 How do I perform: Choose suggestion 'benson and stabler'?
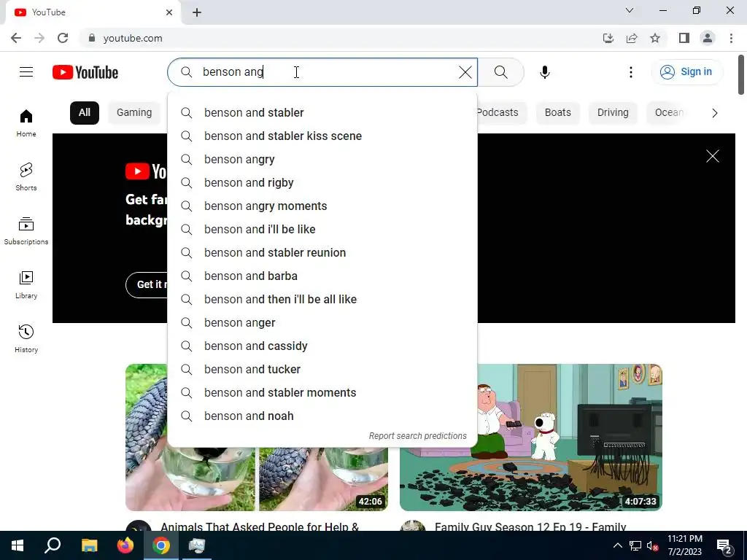point(322,112)
